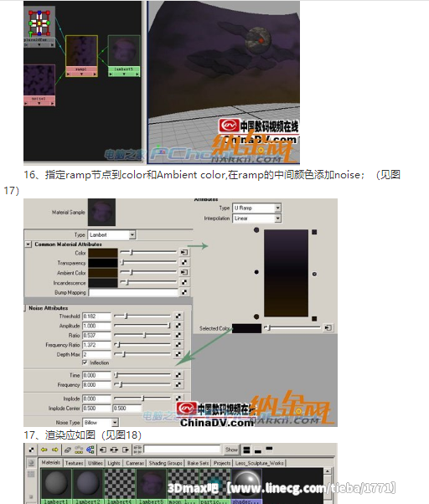Screen dimensions: 429x504
Task: Click the input and output connections icon
Action: [114, 450]
